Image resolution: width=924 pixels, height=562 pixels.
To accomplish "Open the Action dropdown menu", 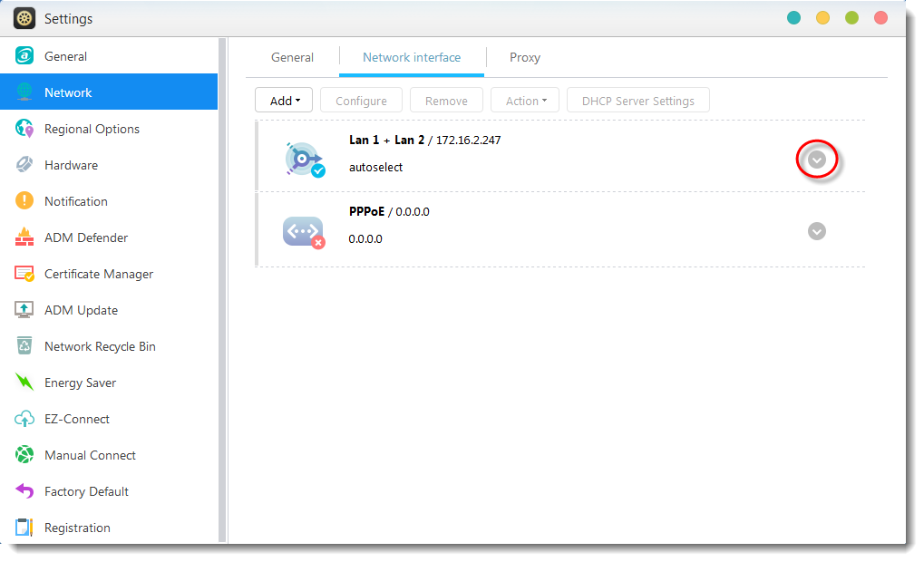I will 525,100.
